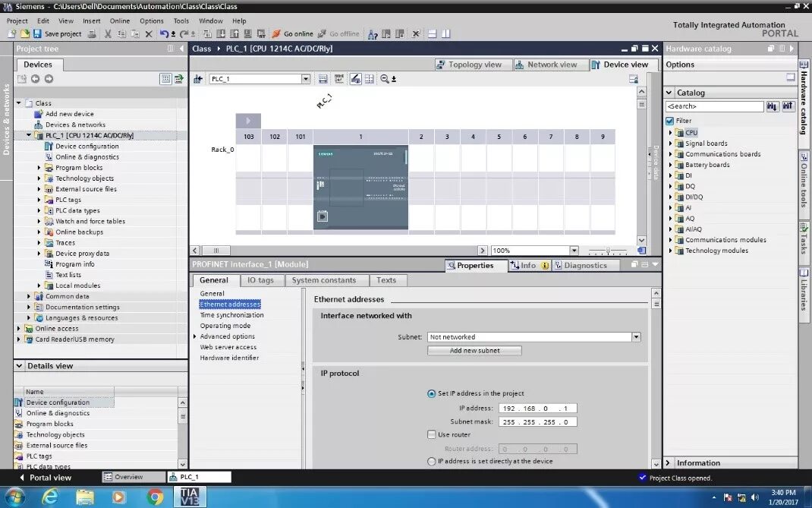Expand rack slots with the arrow above slot 103
Viewport: 812px width, 508px height.
point(248,121)
